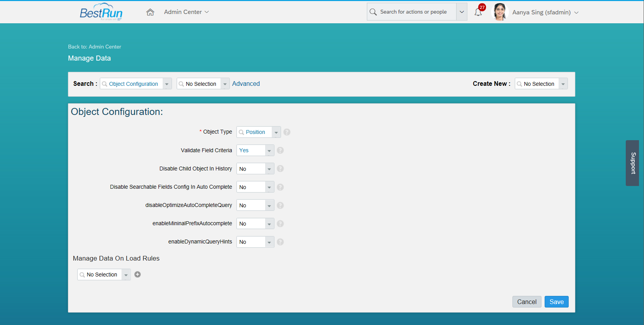Viewport: 644px width, 325px height.
Task: Click the BestRun logo
Action: click(x=101, y=12)
